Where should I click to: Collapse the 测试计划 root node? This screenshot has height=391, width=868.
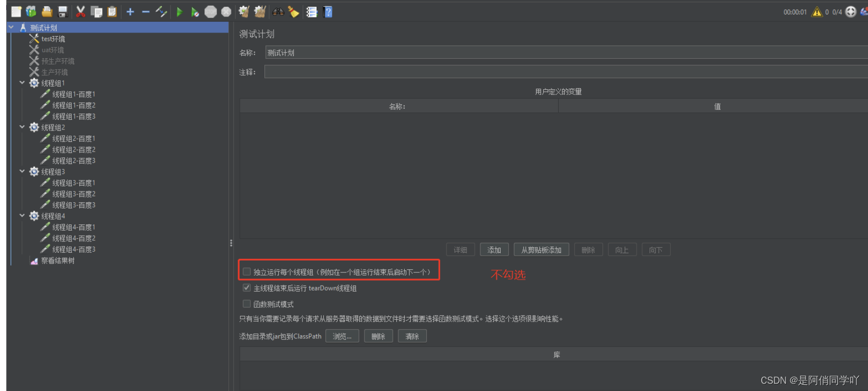coord(11,27)
